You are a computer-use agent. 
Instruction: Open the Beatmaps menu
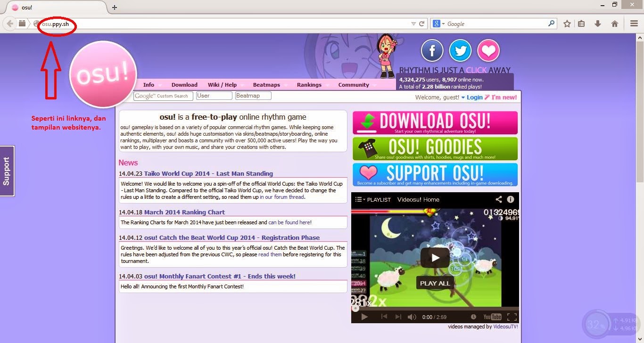pos(266,85)
